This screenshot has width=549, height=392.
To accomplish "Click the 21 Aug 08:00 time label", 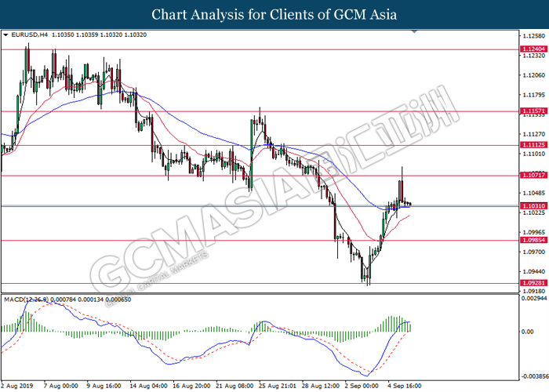I will (235, 386).
